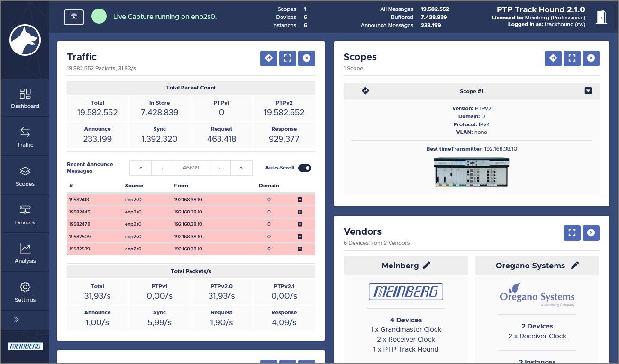
Task: Click the Meinberg logo in sidebar footer
Action: pos(25,346)
